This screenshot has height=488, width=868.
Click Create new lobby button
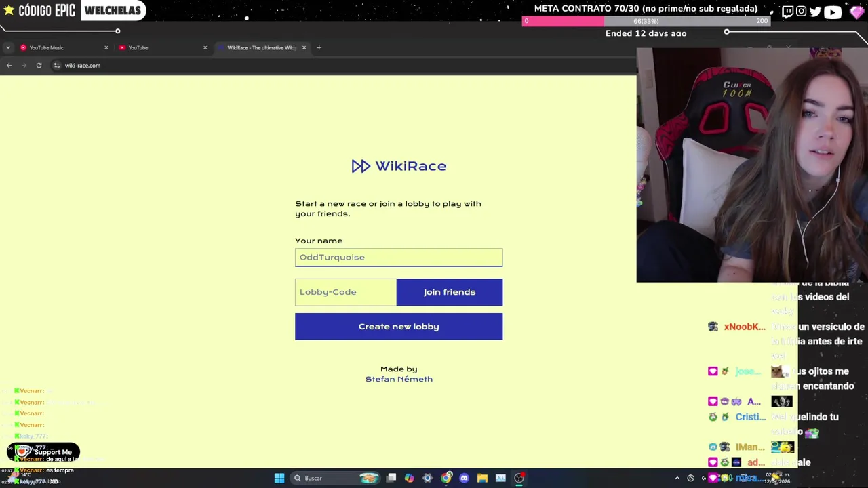click(x=399, y=327)
